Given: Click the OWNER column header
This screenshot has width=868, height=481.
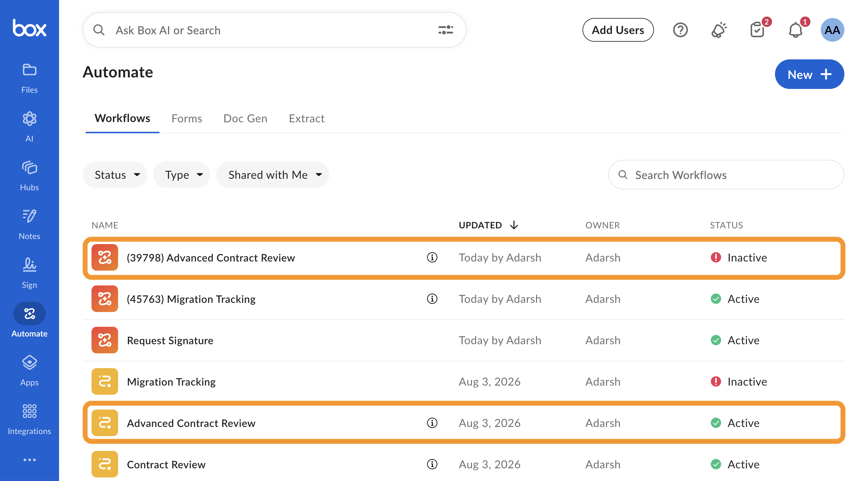Looking at the screenshot, I should tap(603, 225).
